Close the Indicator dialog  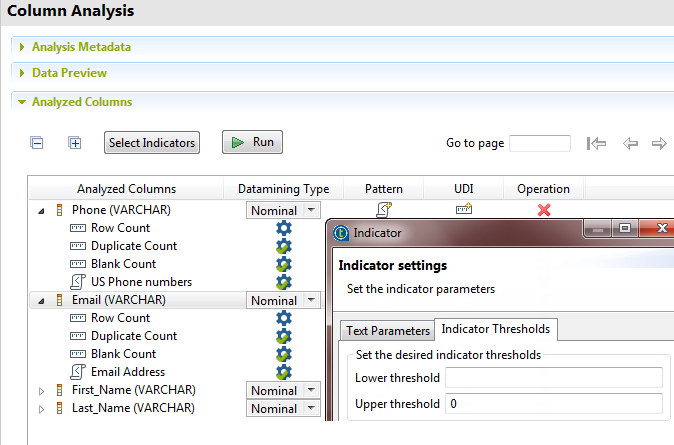(661, 228)
